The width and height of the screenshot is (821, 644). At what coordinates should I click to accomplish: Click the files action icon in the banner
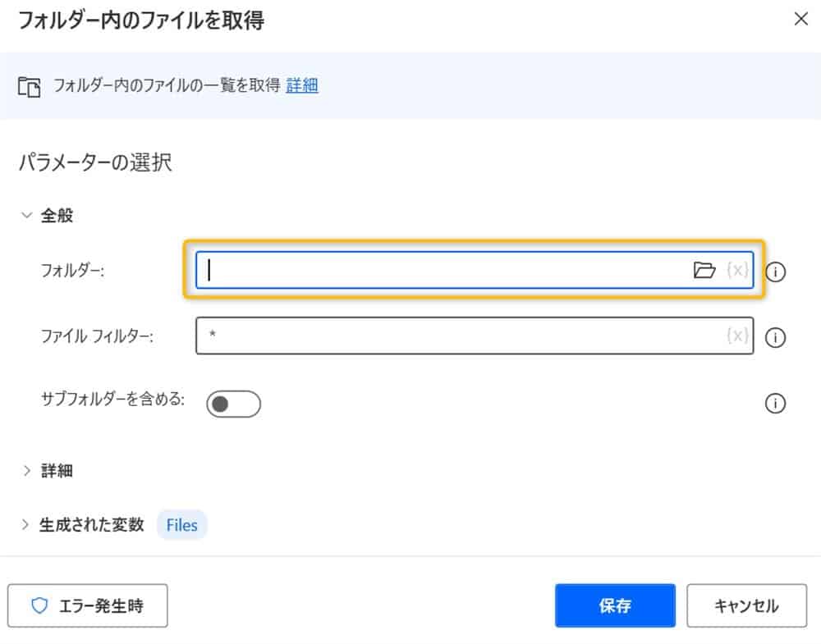point(29,86)
